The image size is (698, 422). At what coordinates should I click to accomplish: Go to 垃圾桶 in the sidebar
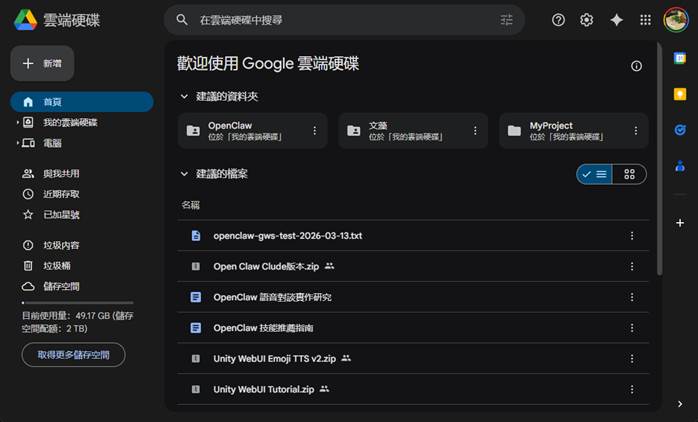56,266
